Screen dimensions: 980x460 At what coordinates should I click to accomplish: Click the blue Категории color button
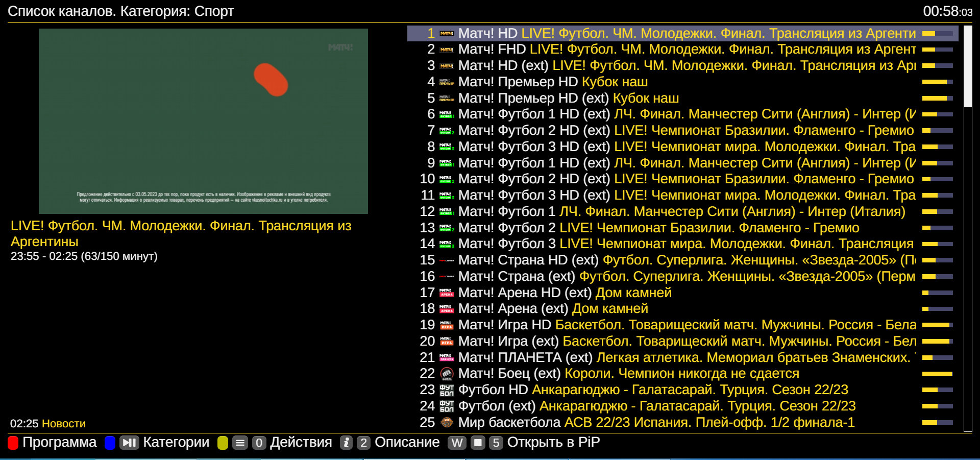(x=110, y=443)
